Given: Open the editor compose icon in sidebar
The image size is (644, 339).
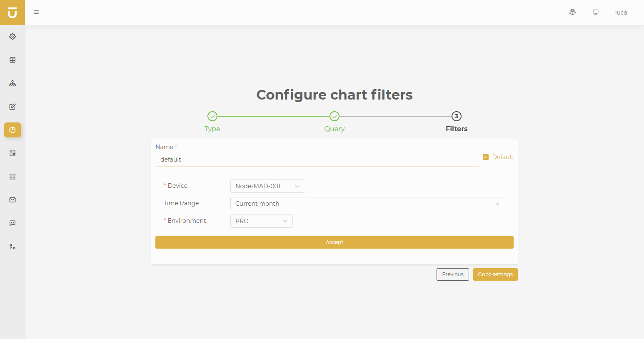Looking at the screenshot, I should (x=12, y=107).
